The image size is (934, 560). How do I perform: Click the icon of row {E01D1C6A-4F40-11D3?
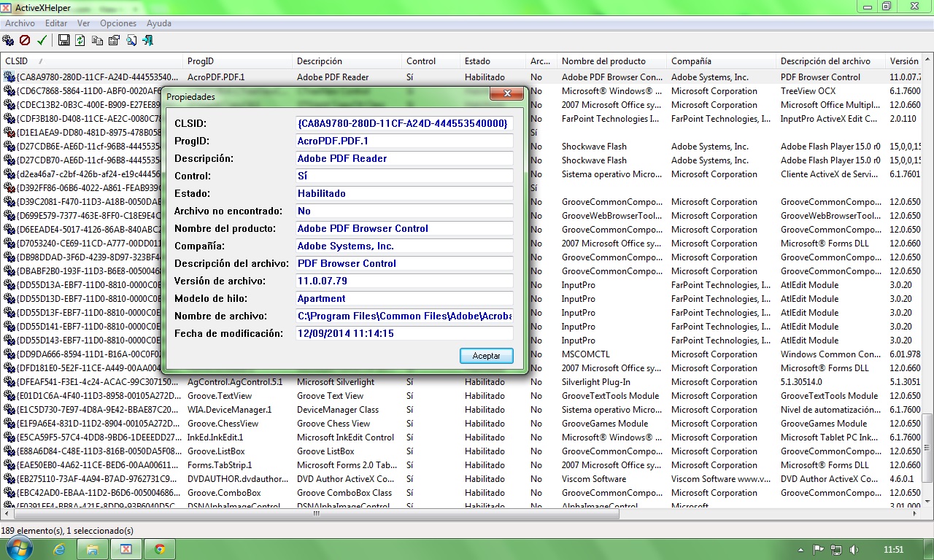9,396
